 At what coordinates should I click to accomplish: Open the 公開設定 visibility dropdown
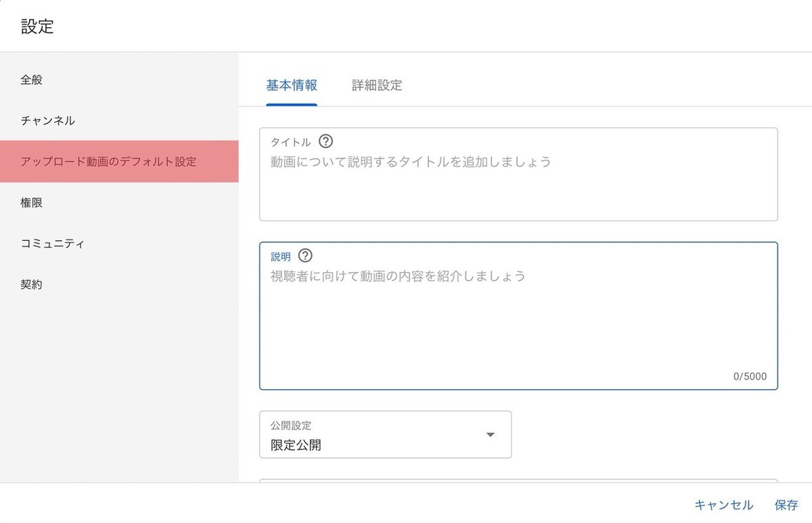pos(386,435)
